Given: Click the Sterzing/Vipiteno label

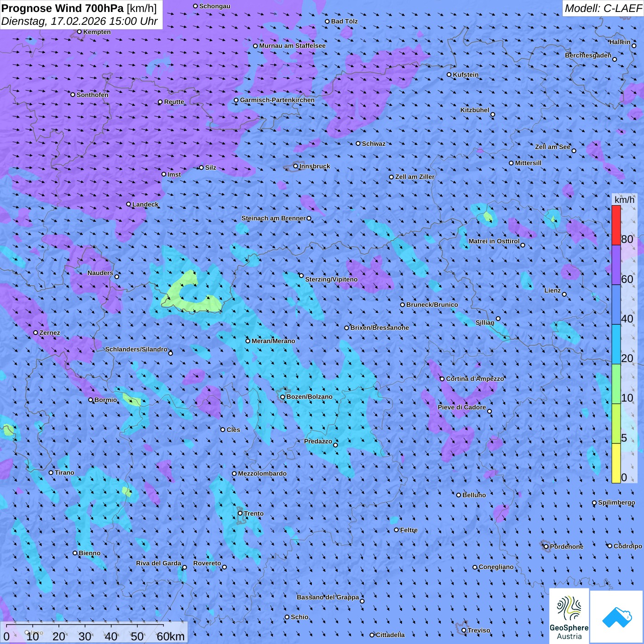Looking at the screenshot, I should [331, 279].
